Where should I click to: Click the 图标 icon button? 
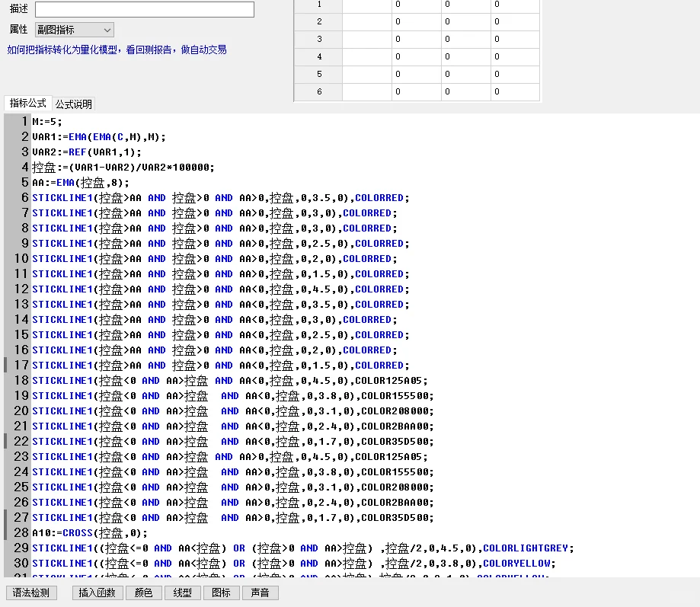pos(221,593)
